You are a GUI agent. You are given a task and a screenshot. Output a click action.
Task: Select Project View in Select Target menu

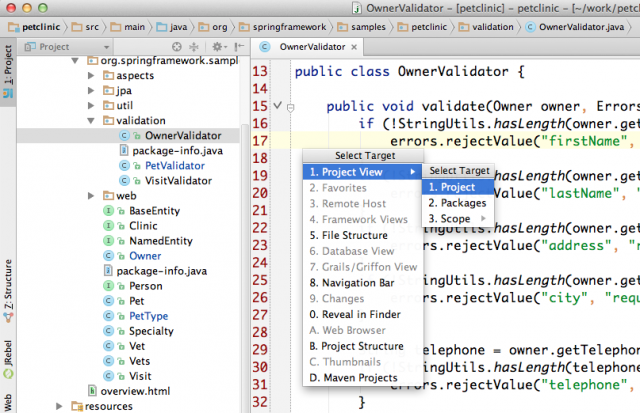tap(362, 172)
